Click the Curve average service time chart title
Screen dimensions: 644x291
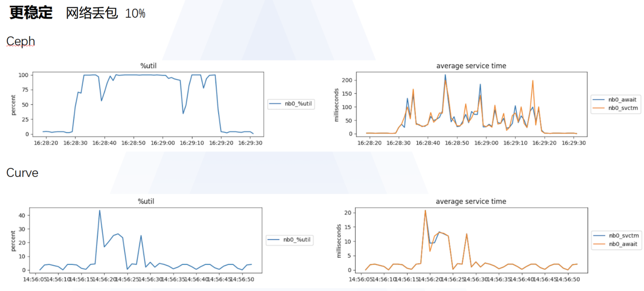[x=472, y=201]
